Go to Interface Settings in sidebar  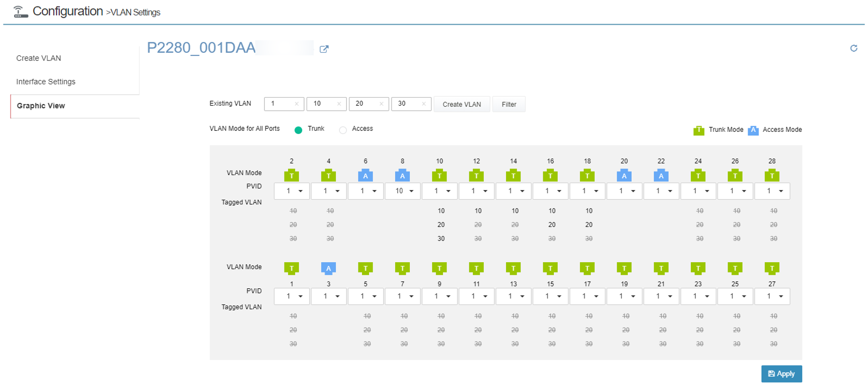(x=46, y=82)
